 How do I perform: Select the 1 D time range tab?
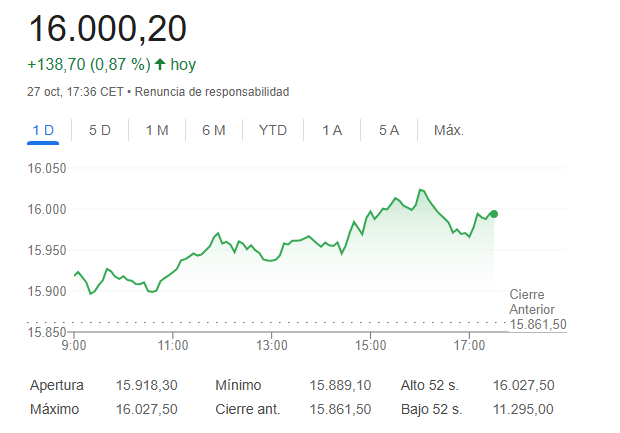[43, 130]
